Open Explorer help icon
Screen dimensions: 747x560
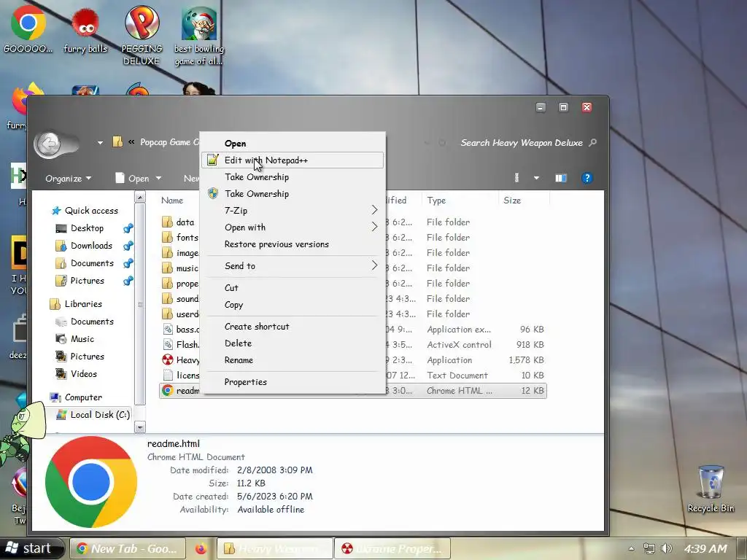pos(587,178)
